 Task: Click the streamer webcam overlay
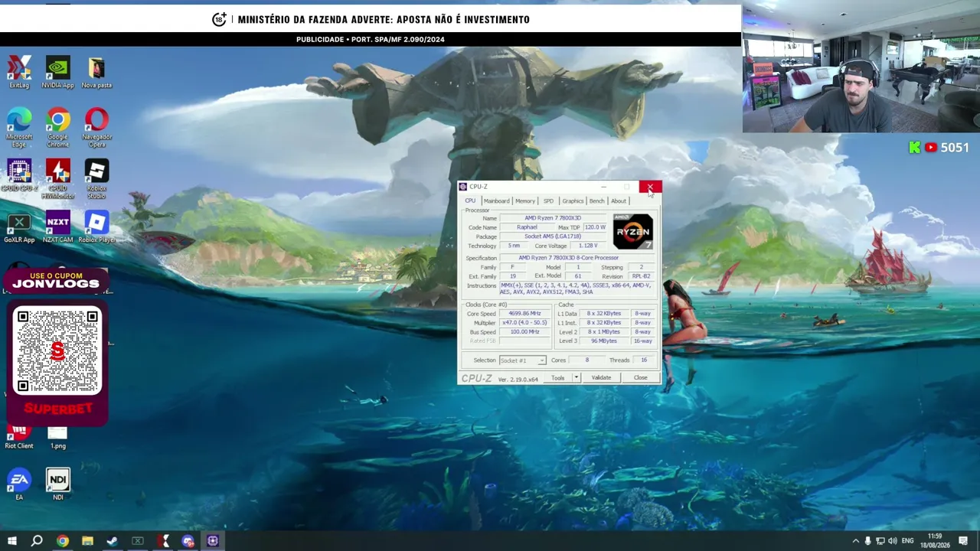pyautogui.click(x=861, y=67)
